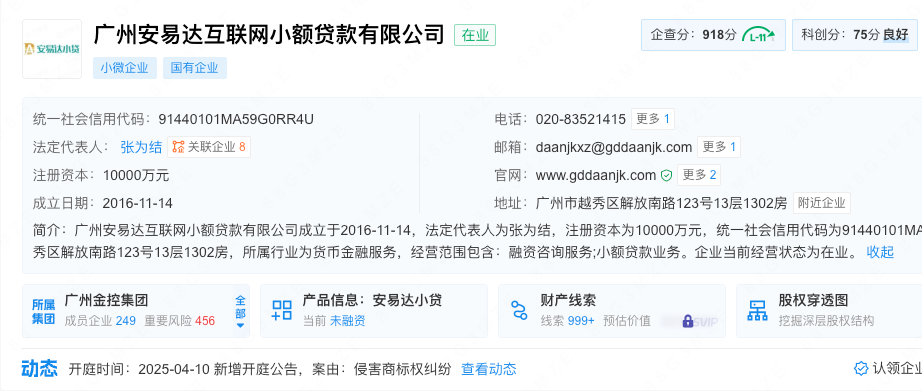922x391 pixels.
Task: Click the 动态 section label
Action: [x=40, y=369]
